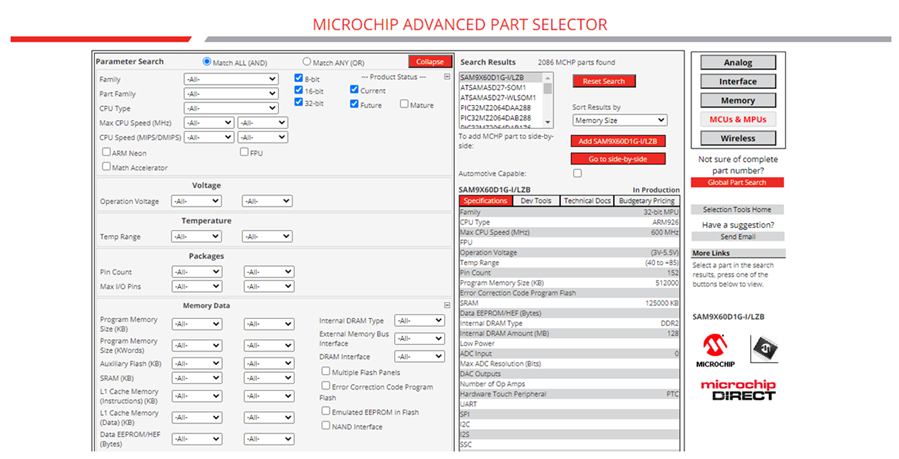Enable the Mature product status checkbox
899x459 pixels.
click(x=404, y=104)
